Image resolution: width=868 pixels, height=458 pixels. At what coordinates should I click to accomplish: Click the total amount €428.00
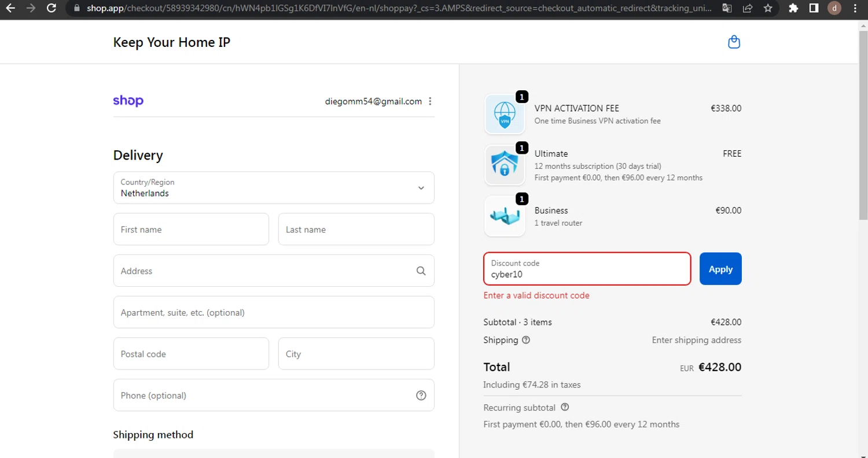click(720, 367)
